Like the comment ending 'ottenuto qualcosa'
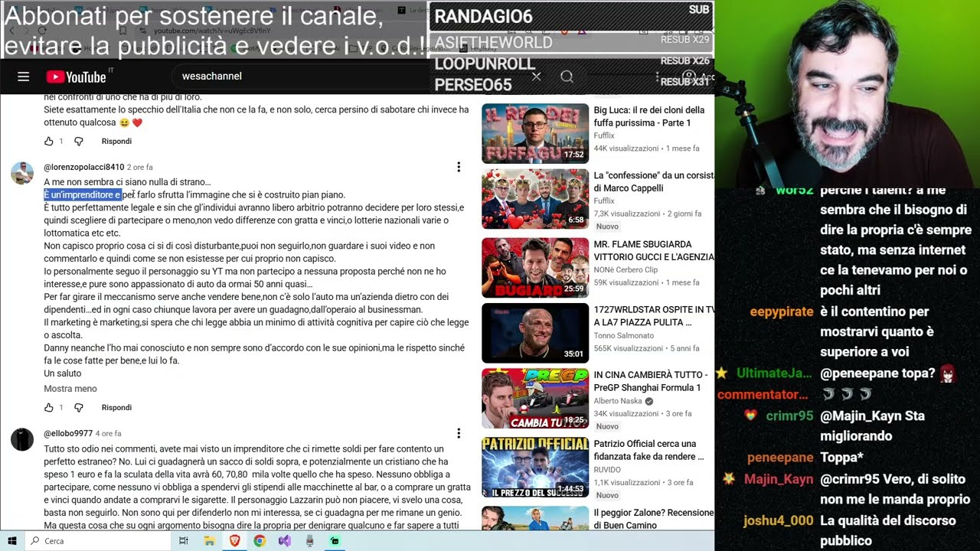This screenshot has width=980, height=551. 49,142
